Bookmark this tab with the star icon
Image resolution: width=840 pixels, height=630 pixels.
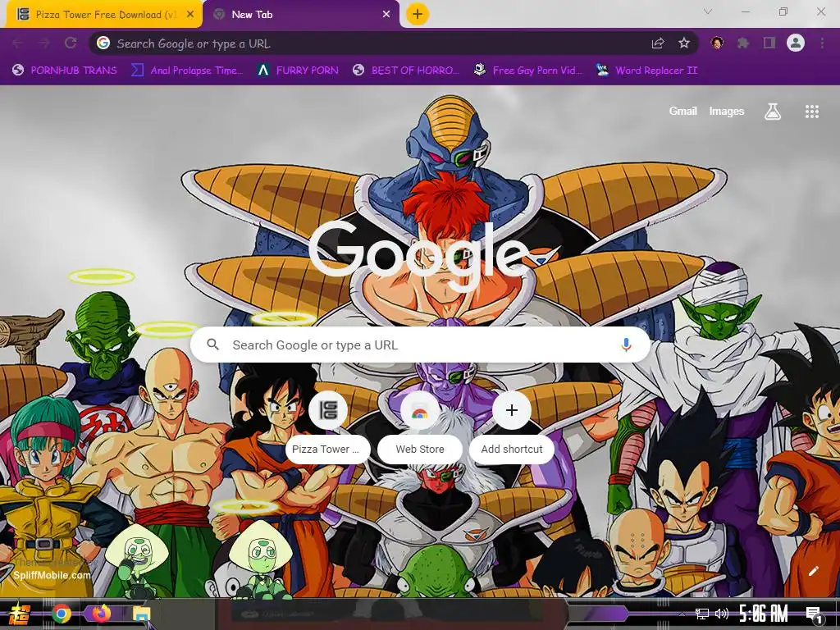click(684, 43)
